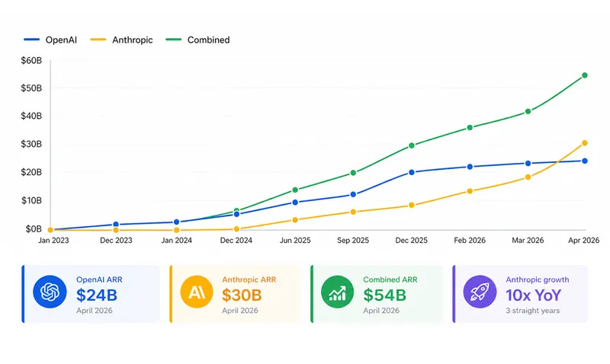Image resolution: width=610 pixels, height=364 pixels.
Task: Click the $24B OpenAI ARR value
Action: [97, 295]
